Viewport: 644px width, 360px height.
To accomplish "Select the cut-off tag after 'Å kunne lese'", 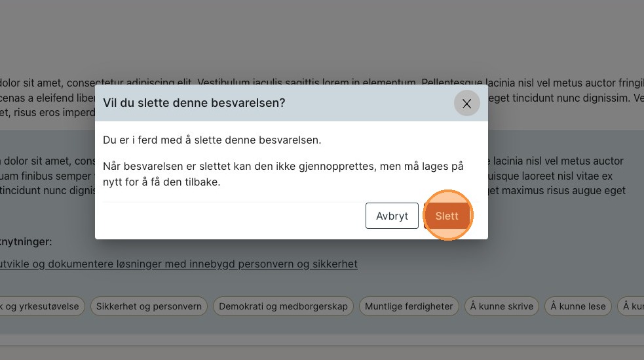I will click(633, 306).
